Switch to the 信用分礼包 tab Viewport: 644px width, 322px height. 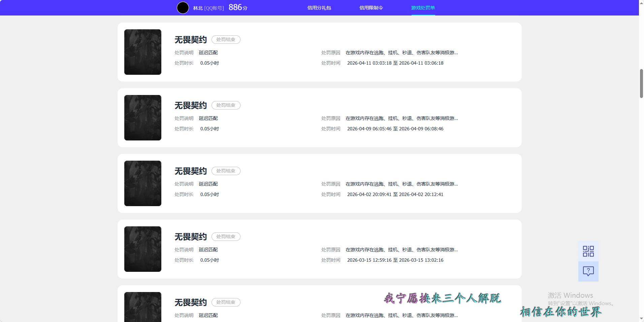click(319, 7)
